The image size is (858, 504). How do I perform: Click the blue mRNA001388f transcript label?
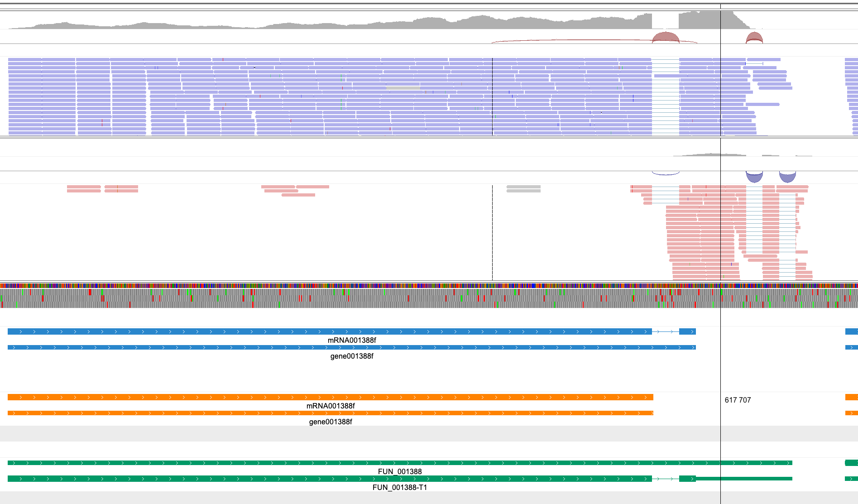click(x=352, y=340)
